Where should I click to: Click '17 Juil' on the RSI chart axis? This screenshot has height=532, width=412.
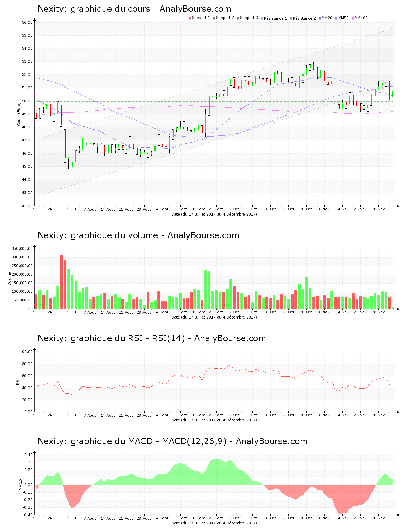[36, 415]
